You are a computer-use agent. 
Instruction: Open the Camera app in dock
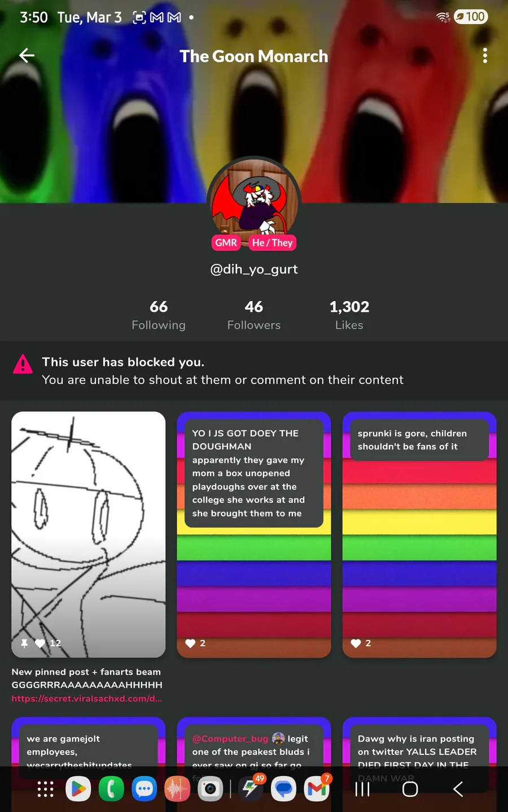[x=210, y=789]
